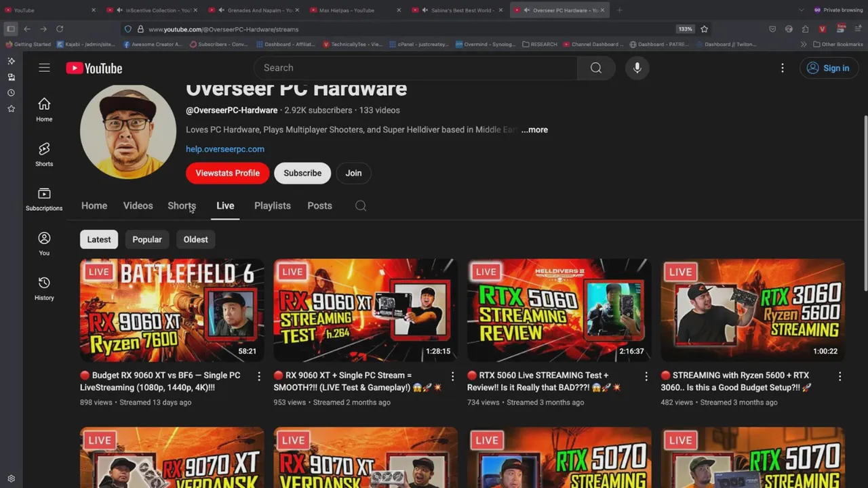Open You section in sidebar
The height and width of the screenshot is (488, 868).
(44, 244)
